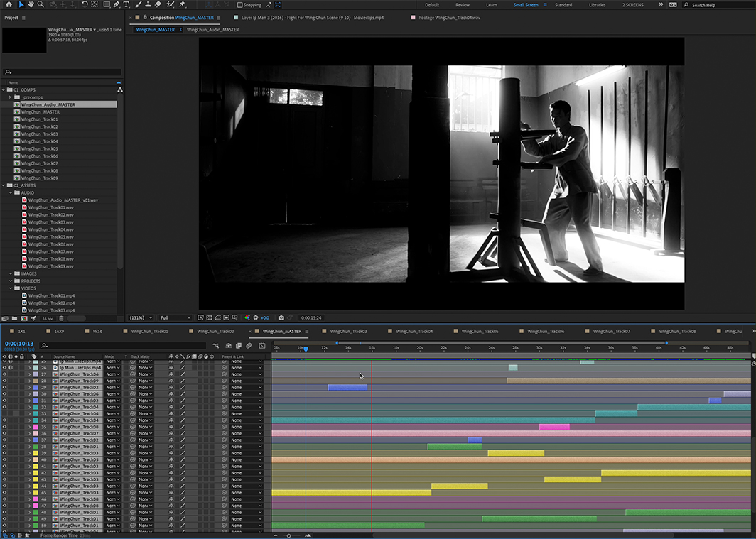Open Parent & Link dropdown for layer 28

pyautogui.click(x=246, y=381)
